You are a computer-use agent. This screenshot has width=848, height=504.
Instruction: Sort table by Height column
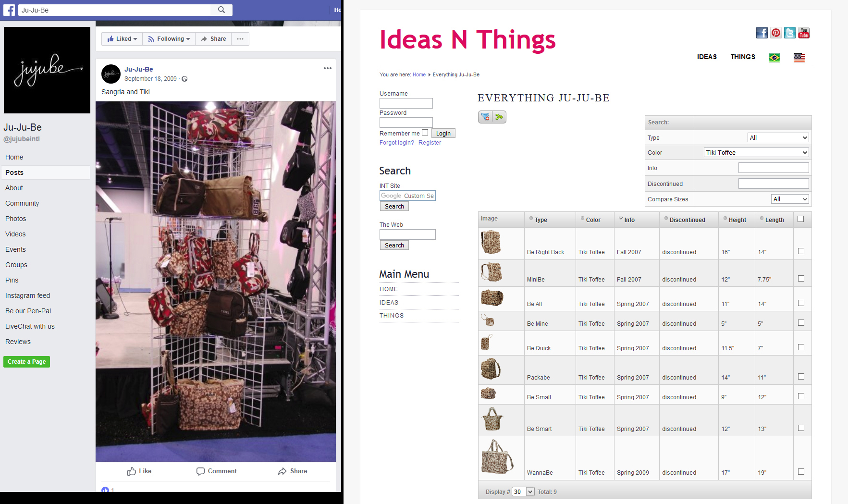pos(737,220)
